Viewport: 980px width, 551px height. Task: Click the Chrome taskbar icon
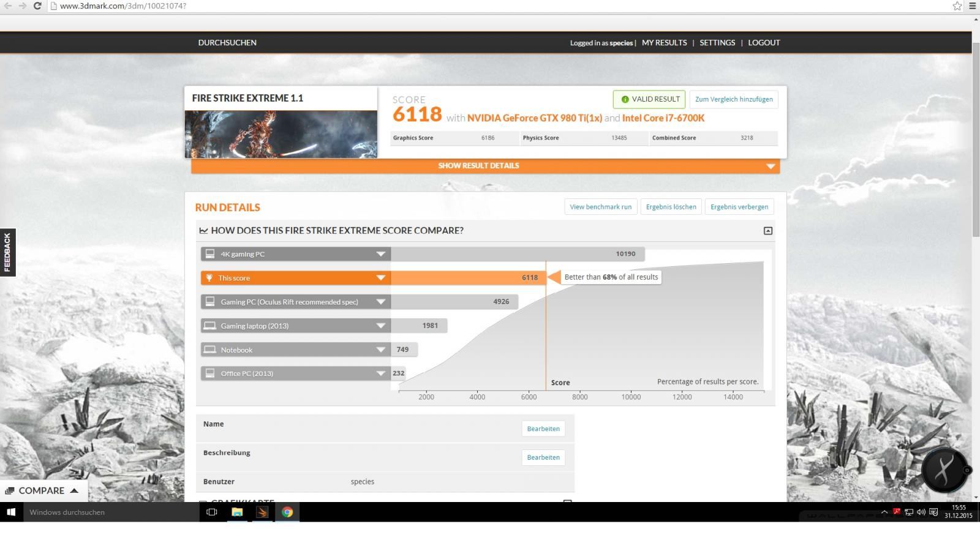coord(287,512)
